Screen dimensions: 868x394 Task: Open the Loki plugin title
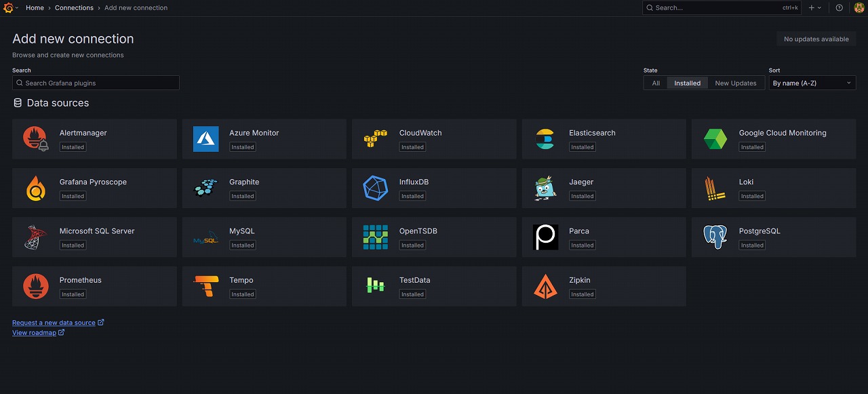point(747,182)
